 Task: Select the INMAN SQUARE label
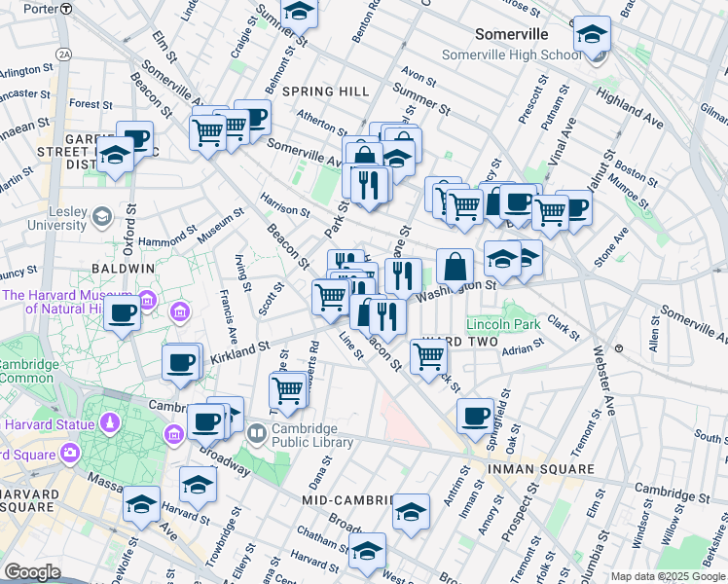[x=541, y=469]
